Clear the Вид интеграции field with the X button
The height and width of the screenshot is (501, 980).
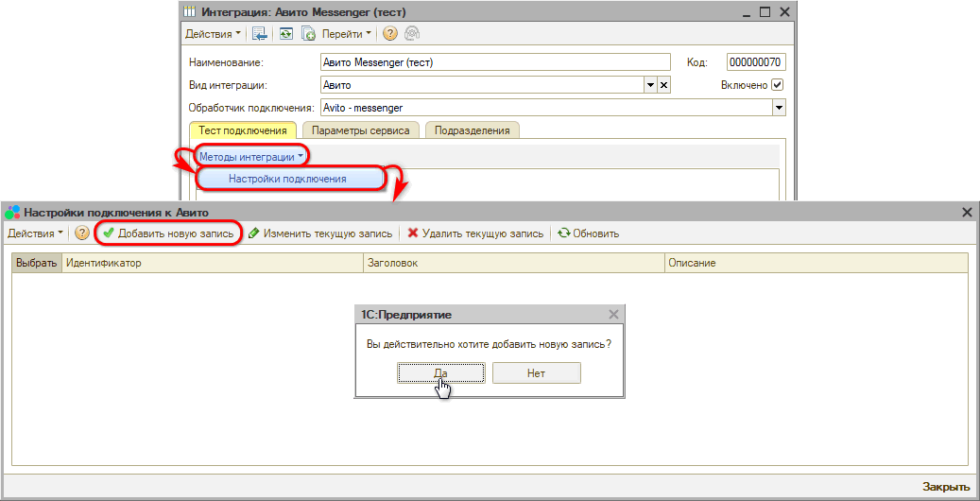coord(663,85)
